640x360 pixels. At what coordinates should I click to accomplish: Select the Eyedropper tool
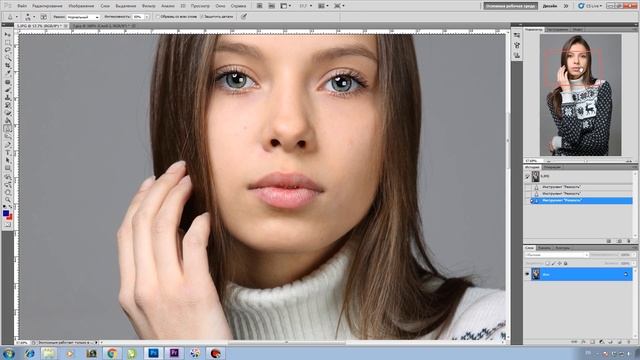click(x=7, y=73)
